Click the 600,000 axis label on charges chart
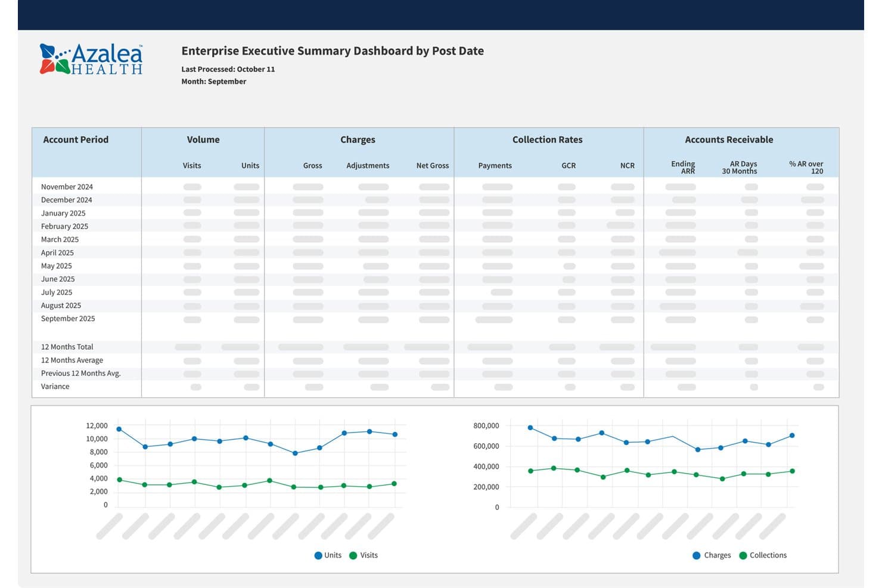882x588 pixels. 486,446
